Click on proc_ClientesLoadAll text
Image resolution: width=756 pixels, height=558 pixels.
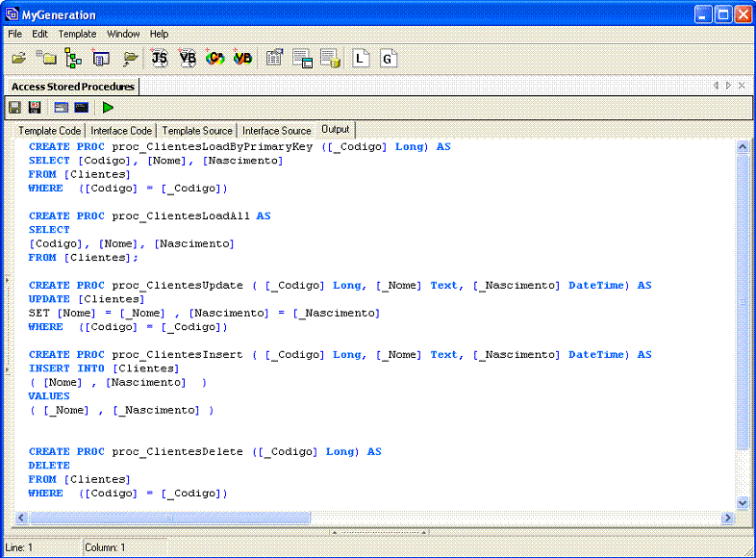pyautogui.click(x=181, y=216)
